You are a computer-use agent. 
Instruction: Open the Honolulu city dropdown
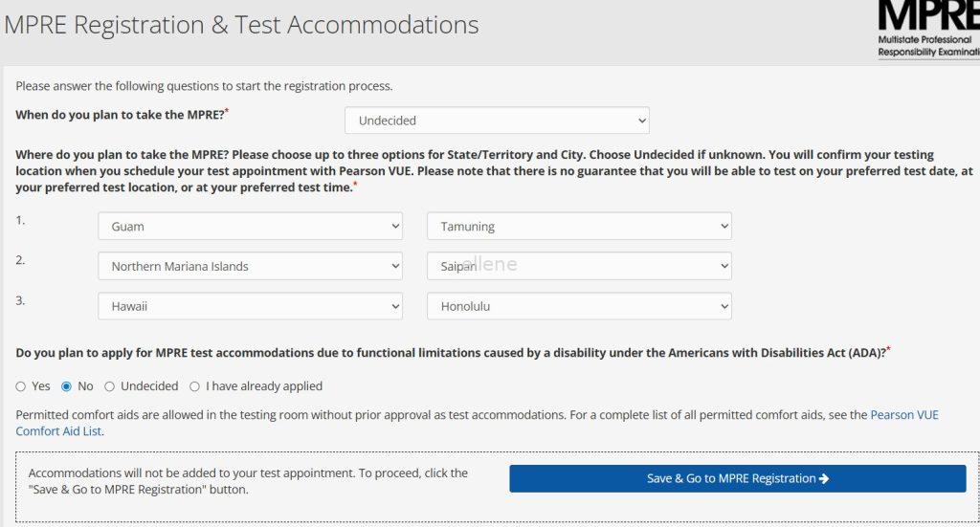(579, 306)
